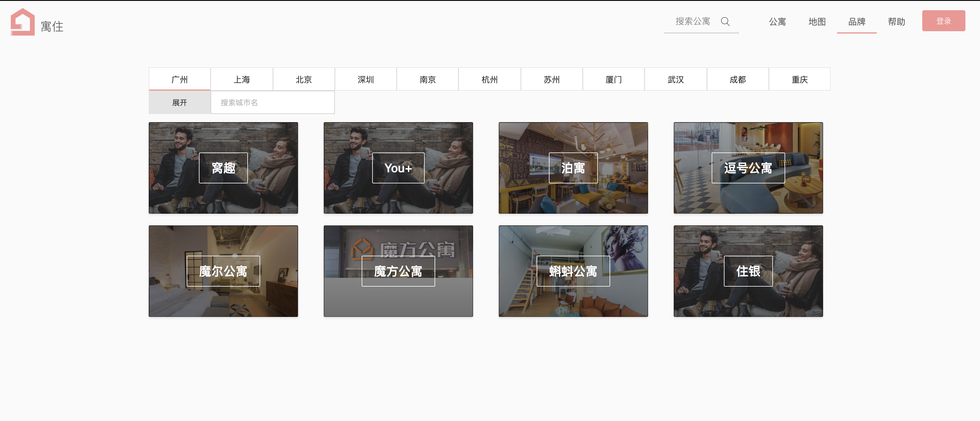Switch to the 北京 city tab

304,80
